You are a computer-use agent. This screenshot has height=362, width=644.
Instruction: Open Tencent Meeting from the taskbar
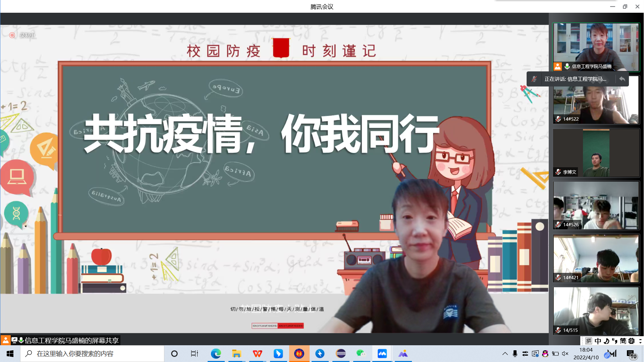click(x=382, y=354)
